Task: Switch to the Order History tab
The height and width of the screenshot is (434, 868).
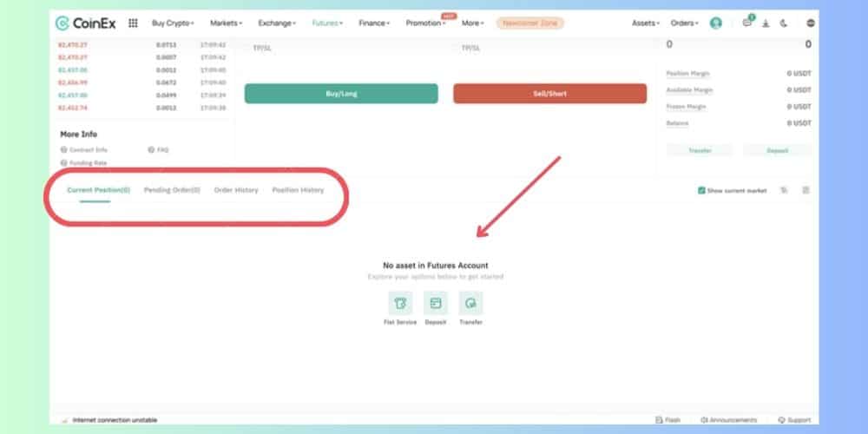Action: 236,190
